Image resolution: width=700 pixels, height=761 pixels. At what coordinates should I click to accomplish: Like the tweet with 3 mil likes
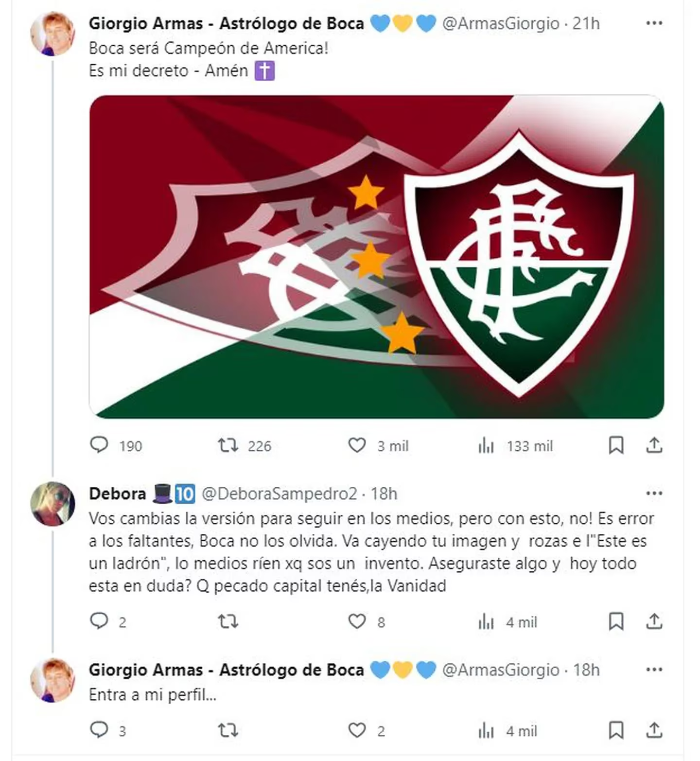[x=357, y=445]
